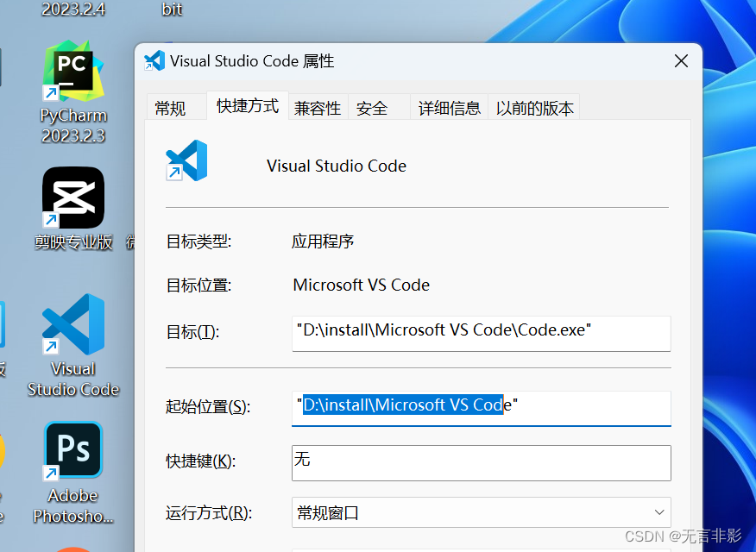
Task: Open the PyCharm 2023.2.3 desktop shortcut
Action: pos(73,91)
